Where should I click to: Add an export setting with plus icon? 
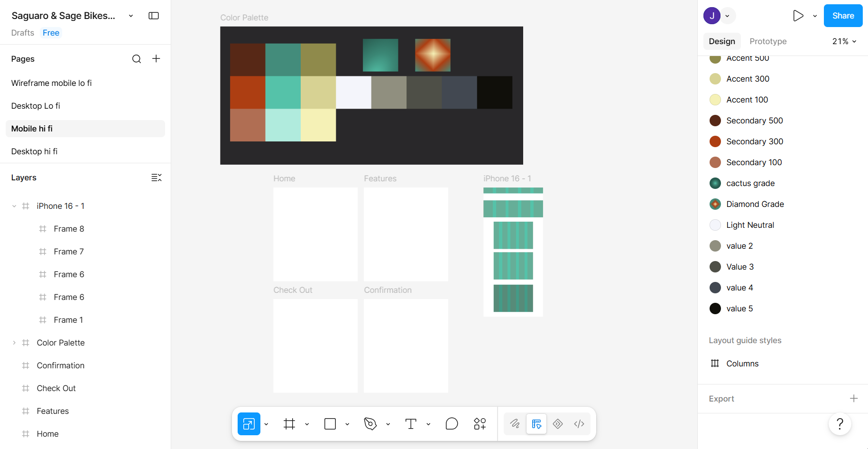(x=854, y=399)
